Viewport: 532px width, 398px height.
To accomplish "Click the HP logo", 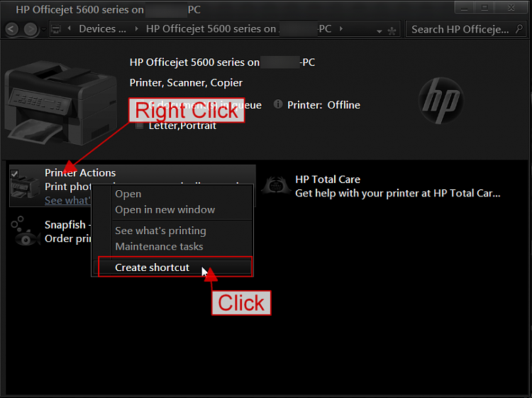I will click(x=440, y=101).
